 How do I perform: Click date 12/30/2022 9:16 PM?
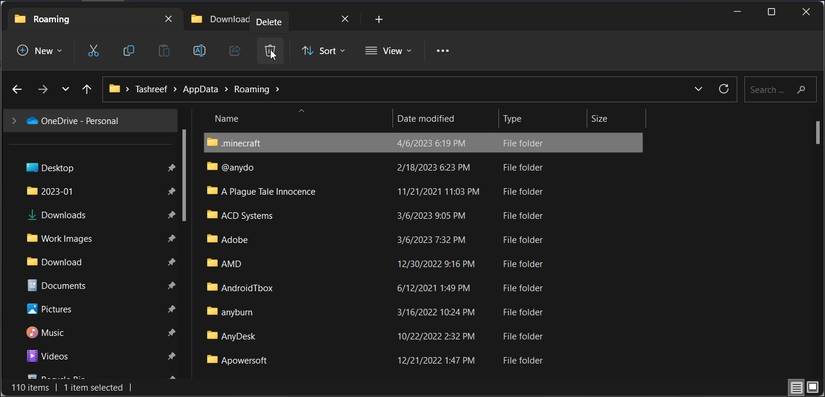436,264
